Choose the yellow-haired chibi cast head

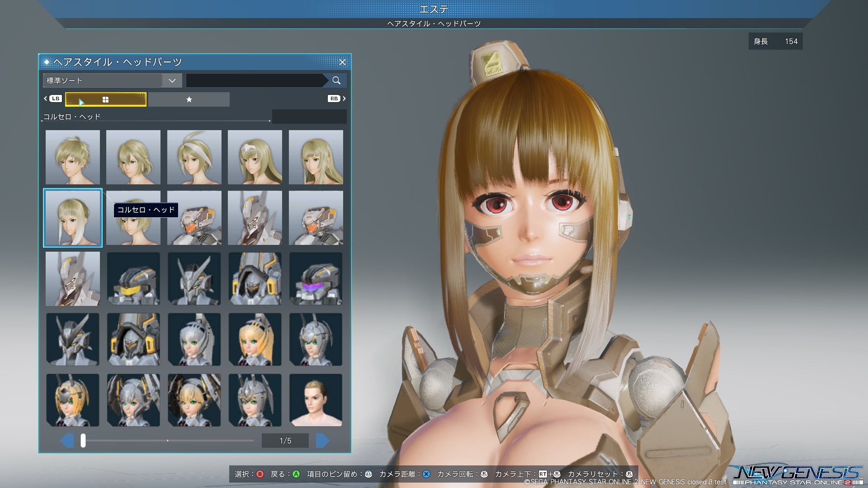coord(255,339)
